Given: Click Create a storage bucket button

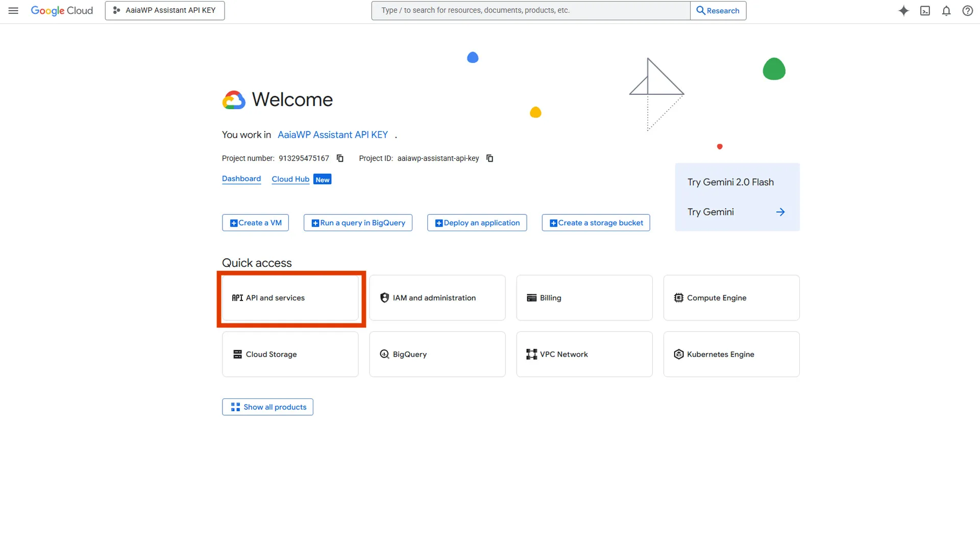Looking at the screenshot, I should [x=596, y=222].
